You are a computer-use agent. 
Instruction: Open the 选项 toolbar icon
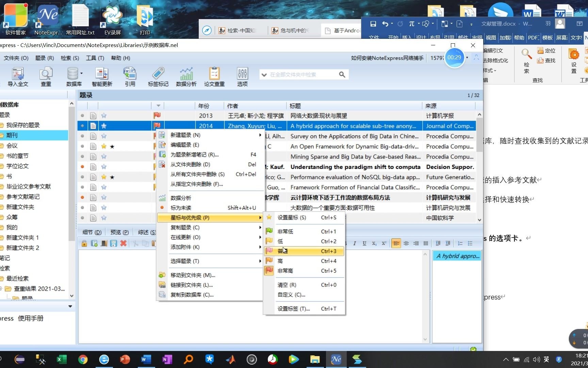pyautogui.click(x=242, y=77)
